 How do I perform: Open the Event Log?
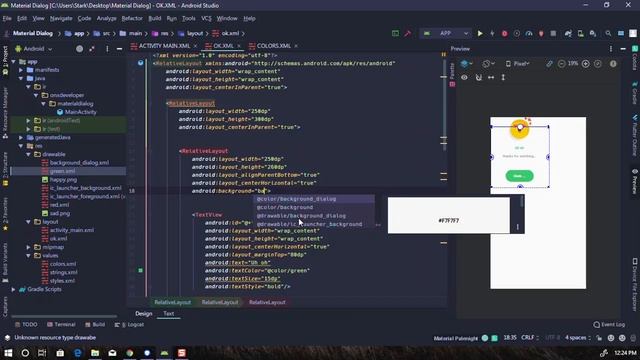(609, 324)
